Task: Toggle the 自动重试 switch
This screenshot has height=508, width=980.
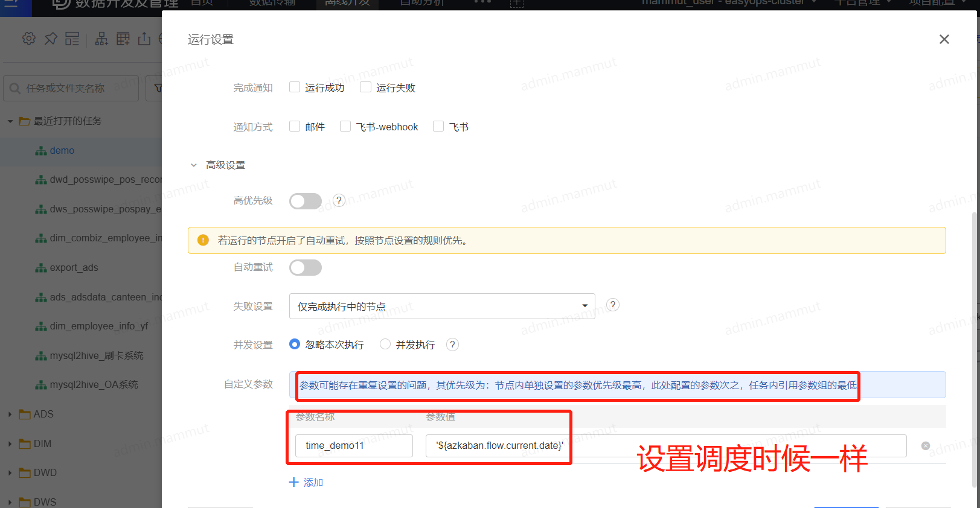Action: (x=306, y=267)
